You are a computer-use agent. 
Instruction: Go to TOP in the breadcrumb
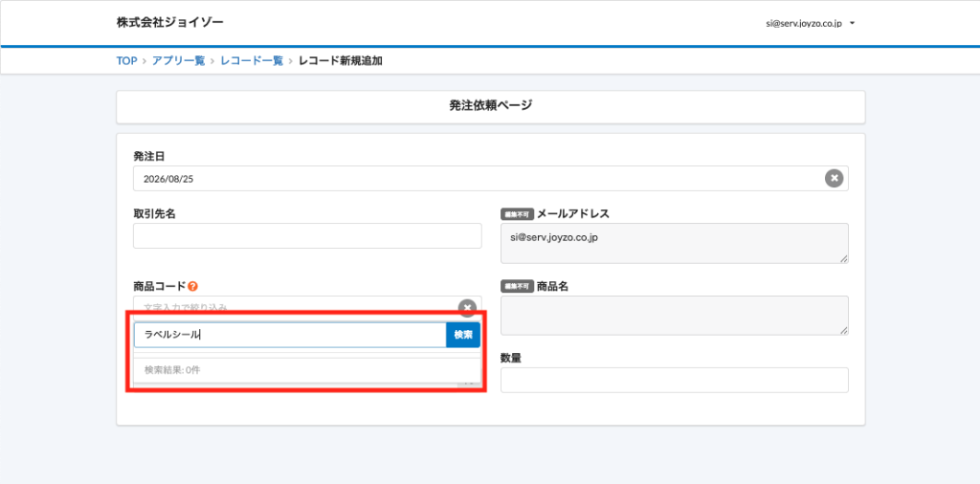pyautogui.click(x=126, y=61)
